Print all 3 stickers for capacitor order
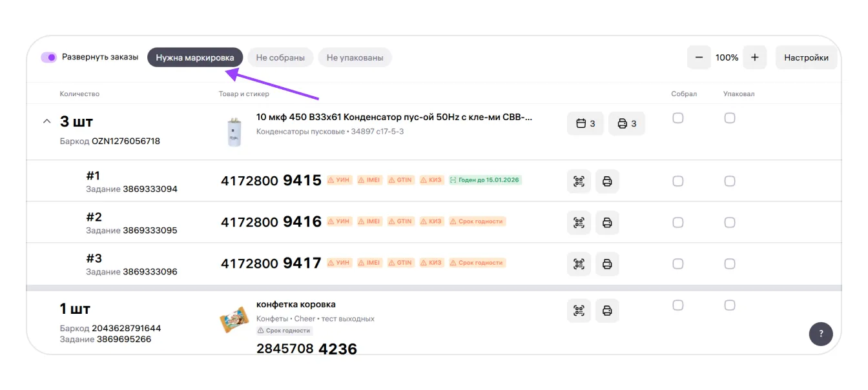 [626, 123]
